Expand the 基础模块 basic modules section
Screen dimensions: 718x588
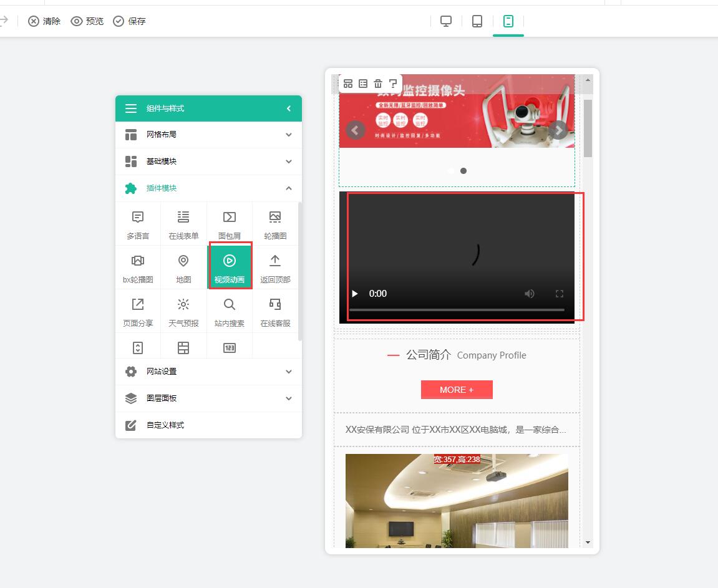point(208,161)
